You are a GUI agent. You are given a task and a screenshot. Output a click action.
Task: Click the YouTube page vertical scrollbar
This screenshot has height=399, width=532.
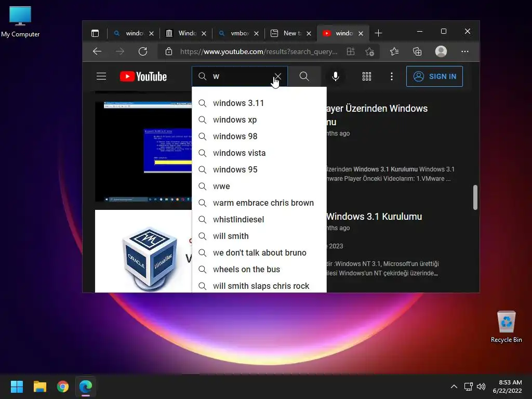pos(475,197)
